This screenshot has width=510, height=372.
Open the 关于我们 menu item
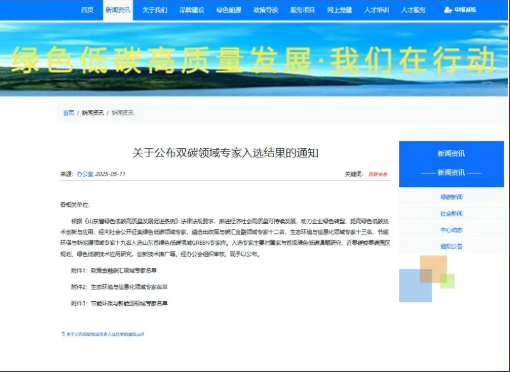coord(155,10)
